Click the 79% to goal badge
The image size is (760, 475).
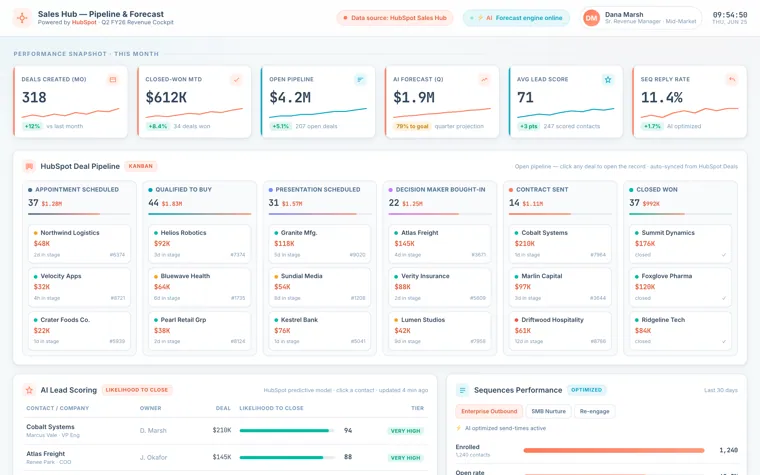(x=412, y=126)
